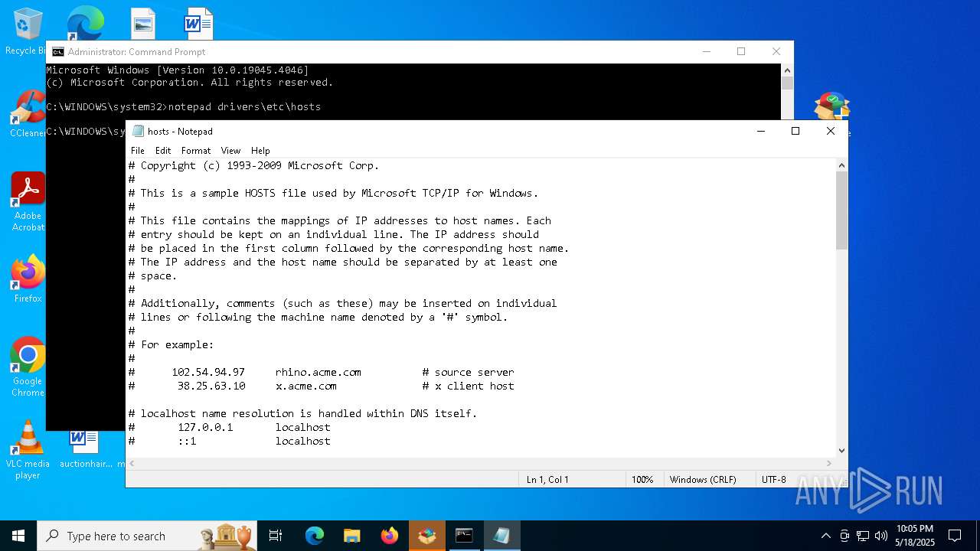Open the Edit menu in Notepad
This screenshot has height=551, width=980.
(163, 151)
